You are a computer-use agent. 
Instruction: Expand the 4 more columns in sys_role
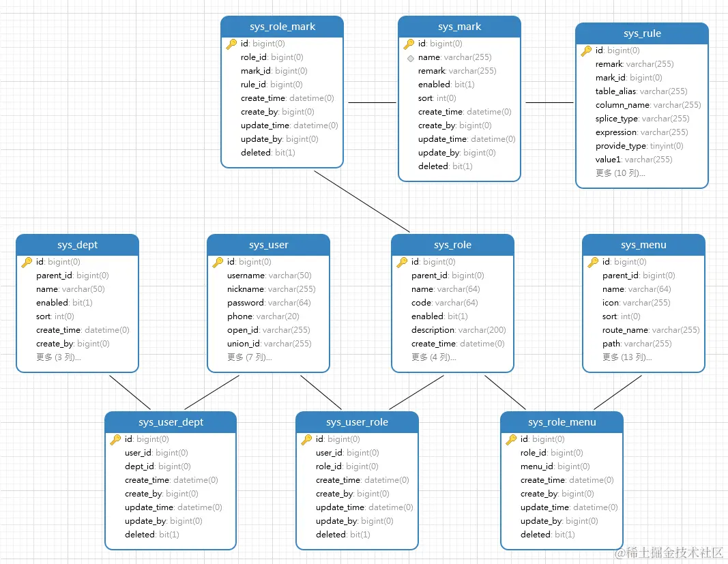(x=434, y=357)
